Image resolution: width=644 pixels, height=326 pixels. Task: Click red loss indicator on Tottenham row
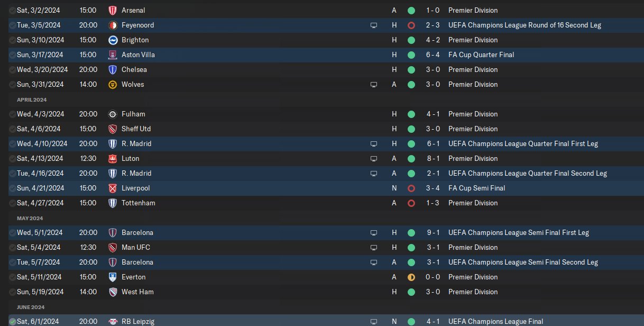[x=411, y=203]
